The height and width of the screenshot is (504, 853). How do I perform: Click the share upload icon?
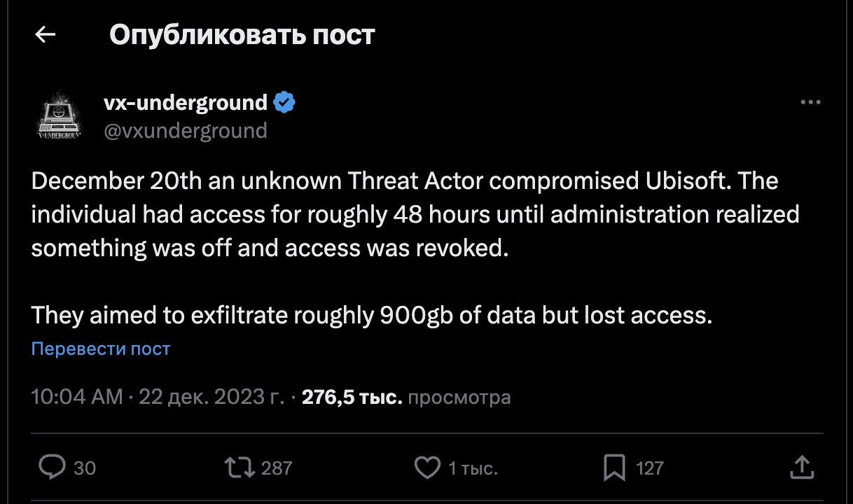(801, 467)
